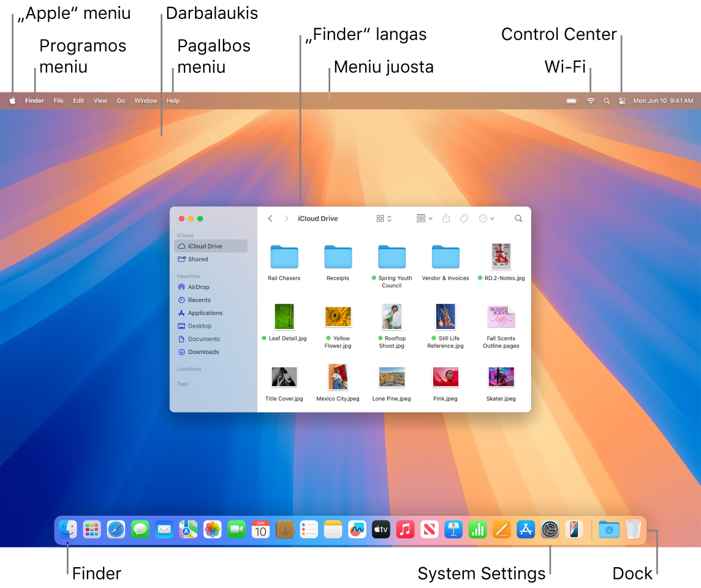Screen dimensions: 701x588
Task: Select AirDrop in the sidebar
Action: (211, 287)
